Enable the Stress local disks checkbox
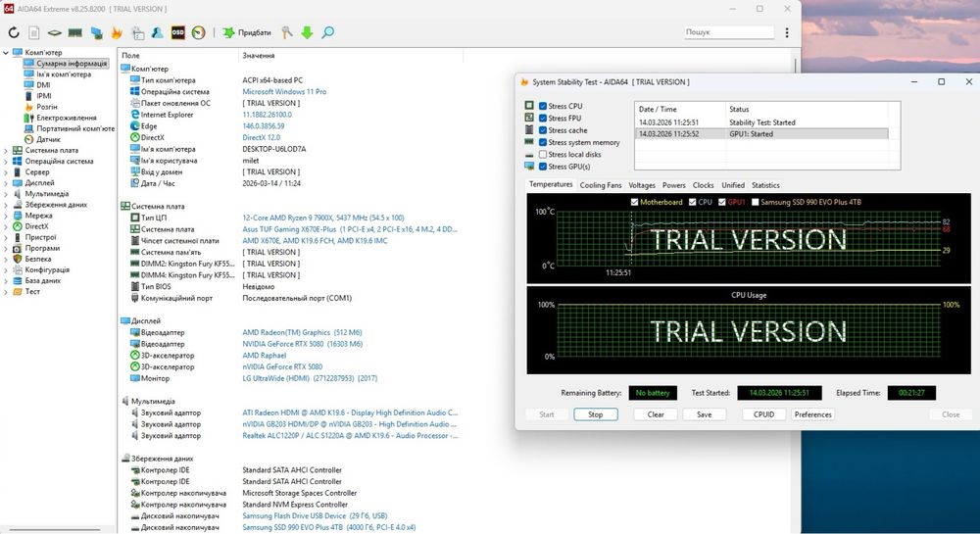Screen dimensions: 980x534 coord(543,154)
